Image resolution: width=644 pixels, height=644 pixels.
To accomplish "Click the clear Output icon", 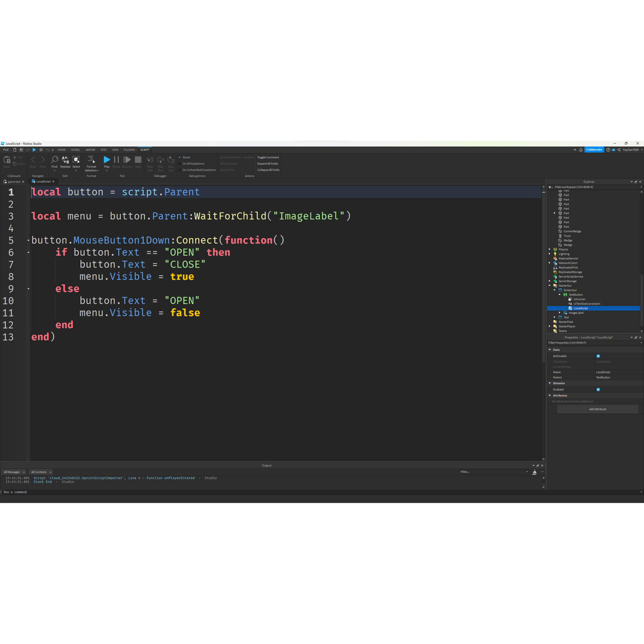I will [534, 471].
